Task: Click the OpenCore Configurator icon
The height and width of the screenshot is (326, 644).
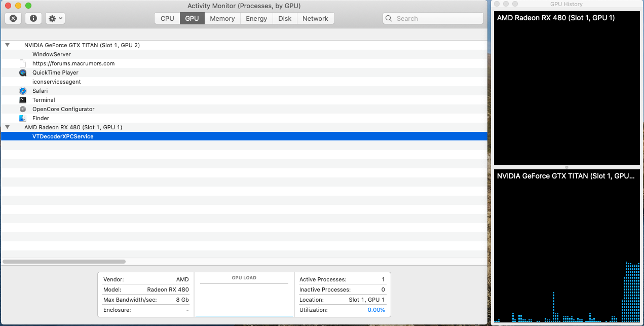Action: click(x=22, y=109)
